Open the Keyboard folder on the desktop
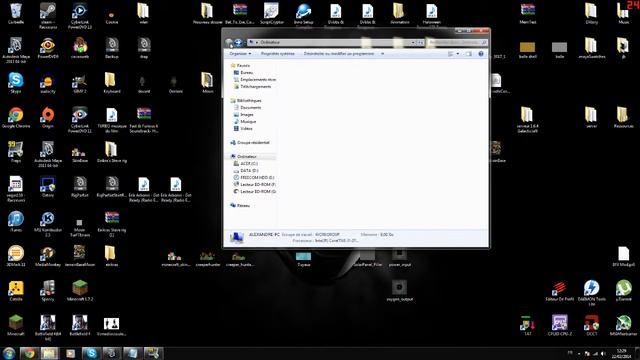The height and width of the screenshot is (360, 640). tap(111, 83)
